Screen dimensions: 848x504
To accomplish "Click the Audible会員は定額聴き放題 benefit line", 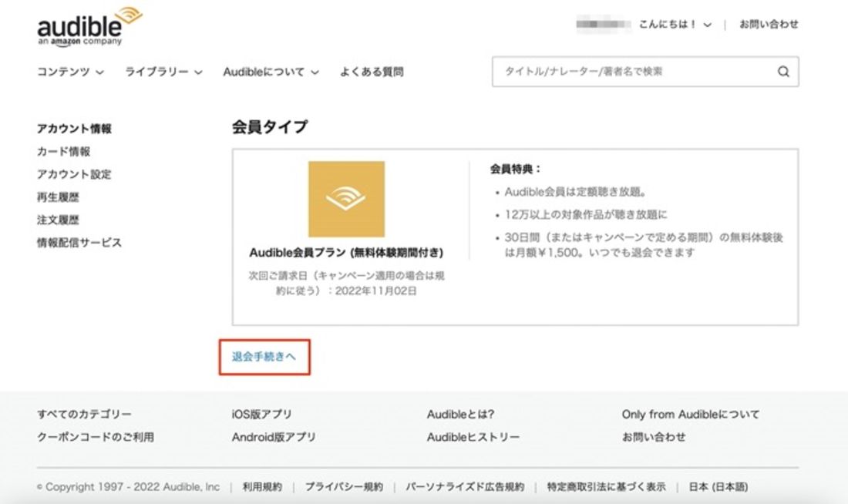I will pyautogui.click(x=575, y=192).
